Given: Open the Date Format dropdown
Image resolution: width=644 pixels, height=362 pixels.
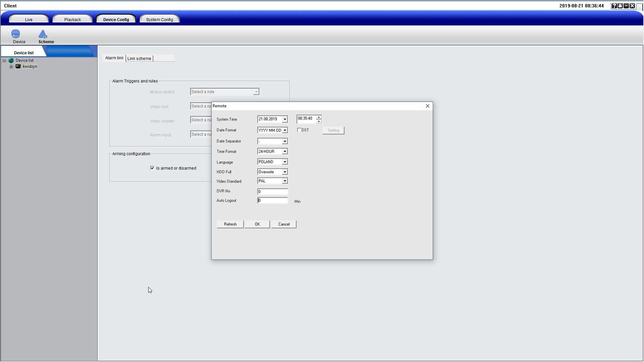Looking at the screenshot, I should [284, 130].
